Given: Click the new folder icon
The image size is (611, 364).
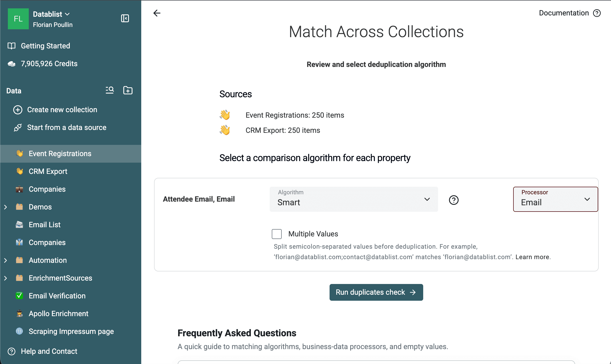Looking at the screenshot, I should pyautogui.click(x=128, y=90).
